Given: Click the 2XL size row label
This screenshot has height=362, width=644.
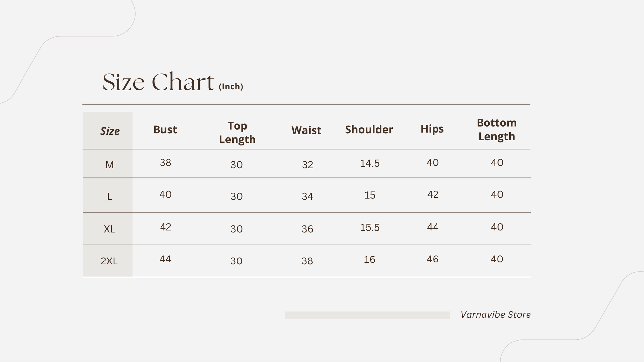Looking at the screenshot, I should (109, 261).
